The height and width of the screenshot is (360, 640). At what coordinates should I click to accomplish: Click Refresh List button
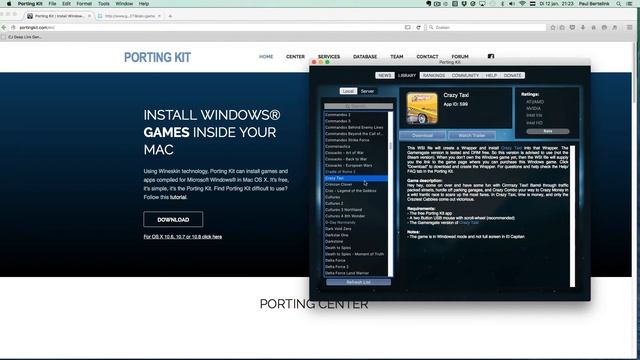pyautogui.click(x=358, y=282)
